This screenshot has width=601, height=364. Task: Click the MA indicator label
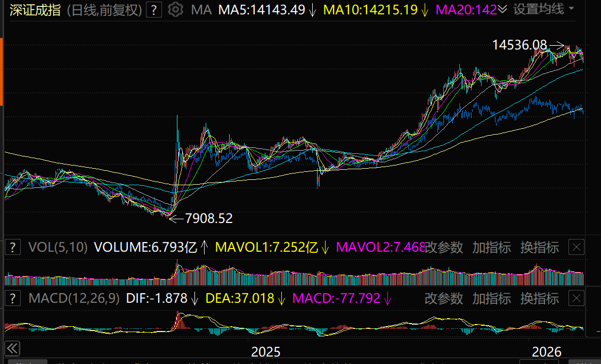(201, 9)
